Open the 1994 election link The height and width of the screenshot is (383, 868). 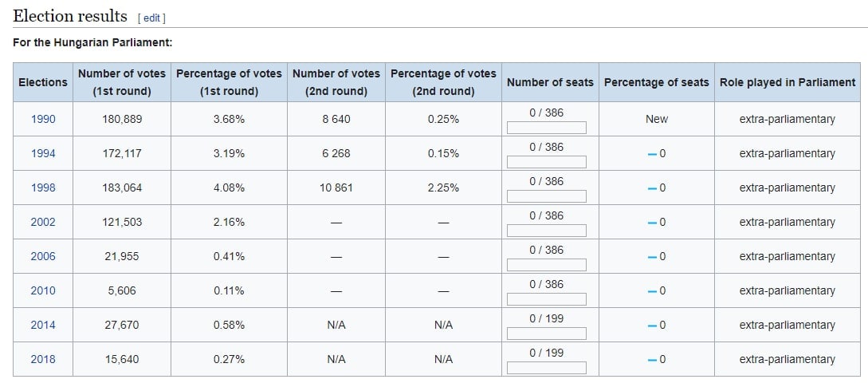tap(43, 153)
